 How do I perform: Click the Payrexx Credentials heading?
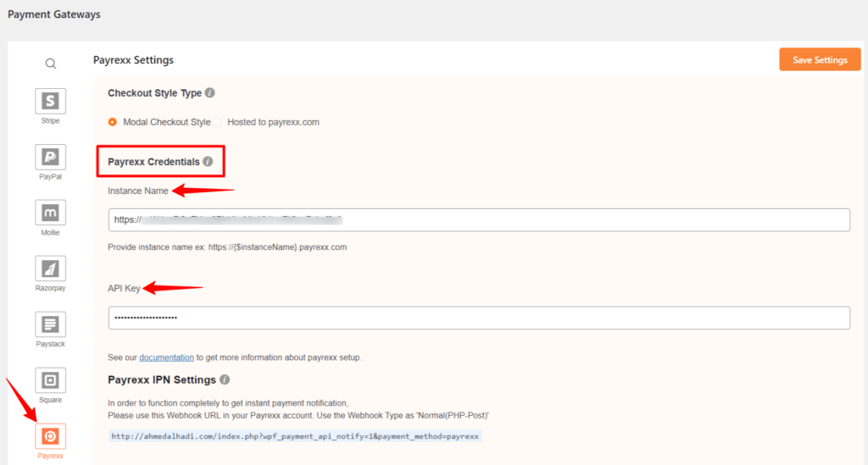154,162
